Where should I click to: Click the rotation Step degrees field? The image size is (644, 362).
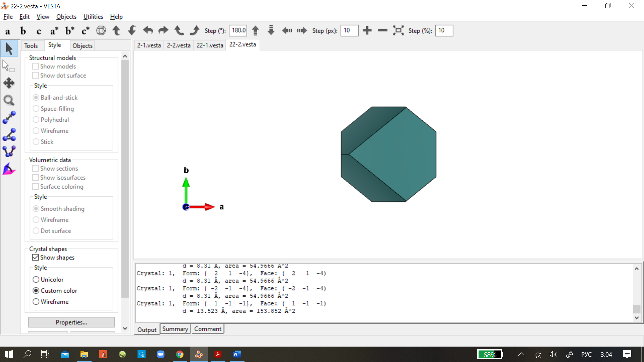(238, 31)
